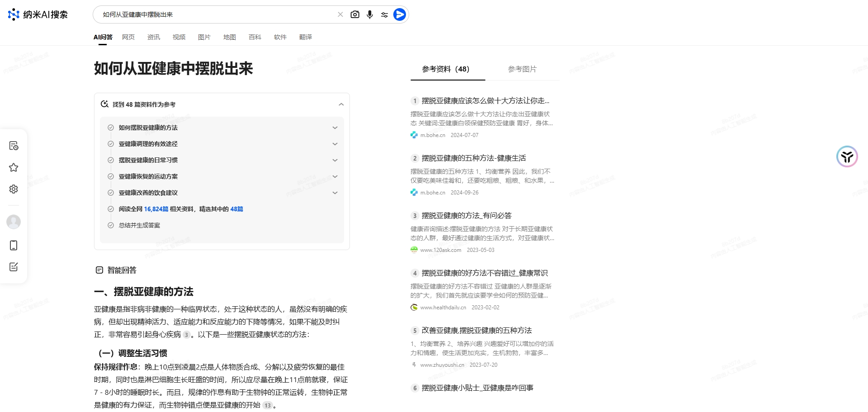The height and width of the screenshot is (412, 868).
Task: Open mobile app panel via phone icon
Action: coord(14,245)
